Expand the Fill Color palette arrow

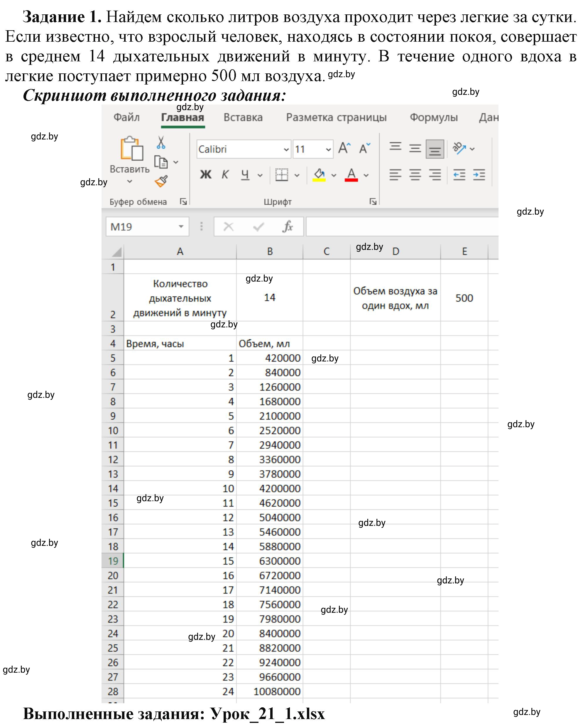coord(334,175)
